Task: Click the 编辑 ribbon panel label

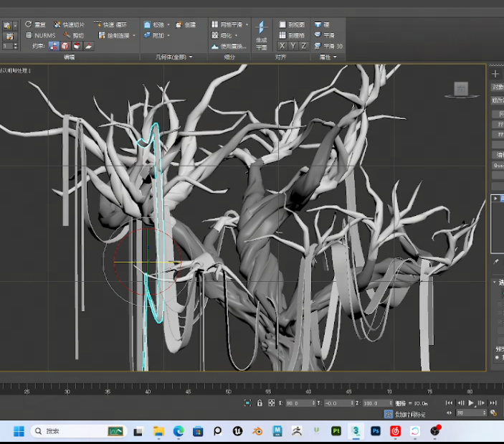Action: coord(69,57)
